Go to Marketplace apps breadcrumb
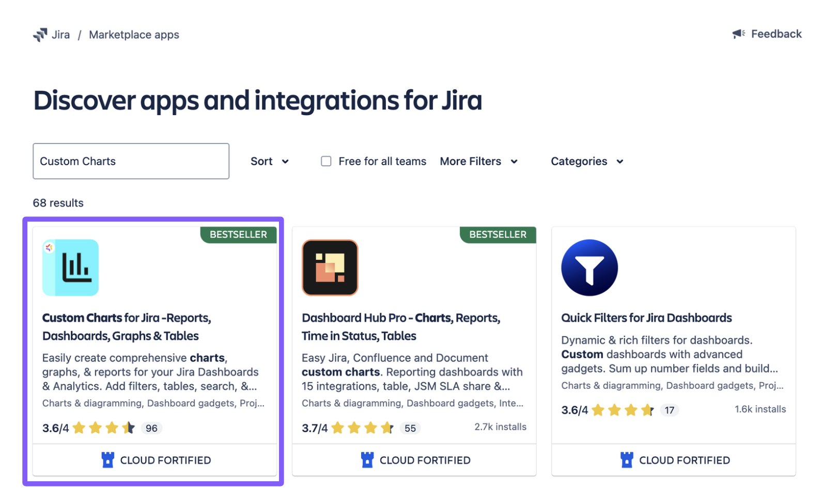Screen dimensions: 839x504 pos(134,35)
